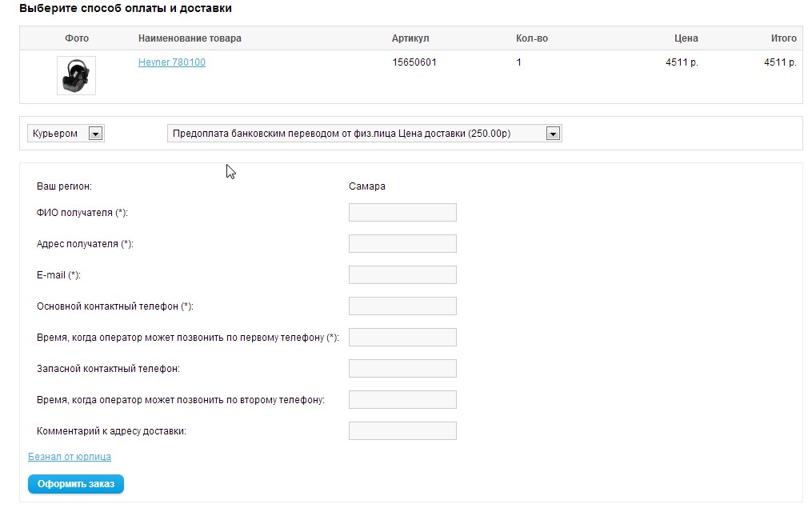Open the Курьером delivery method dropdown
Image resolution: width=812 pixels, height=508 pixels.
coord(66,134)
